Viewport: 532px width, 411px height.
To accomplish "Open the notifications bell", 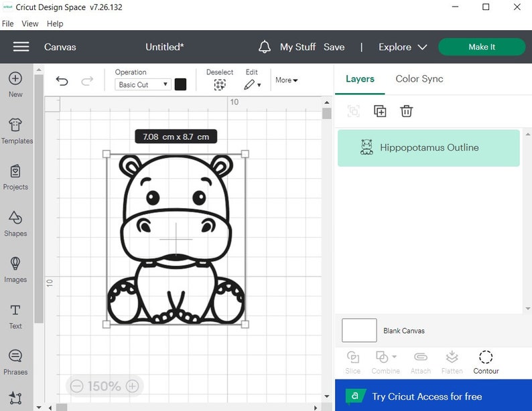I will (x=265, y=47).
